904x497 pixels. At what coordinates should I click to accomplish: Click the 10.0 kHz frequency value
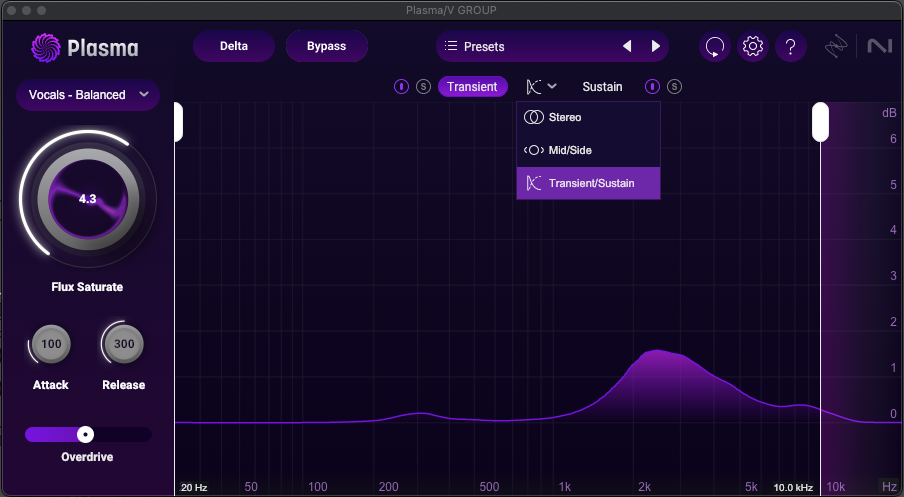pos(793,487)
